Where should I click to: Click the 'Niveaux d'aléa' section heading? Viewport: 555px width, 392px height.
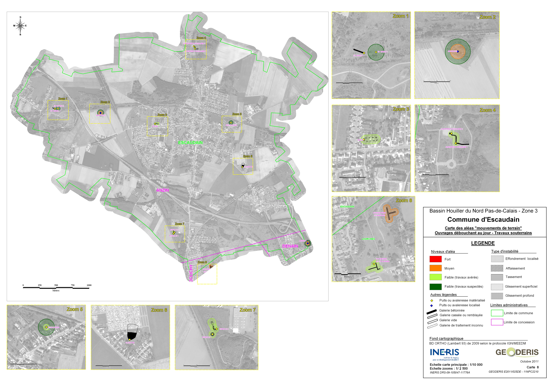pyautogui.click(x=443, y=252)
